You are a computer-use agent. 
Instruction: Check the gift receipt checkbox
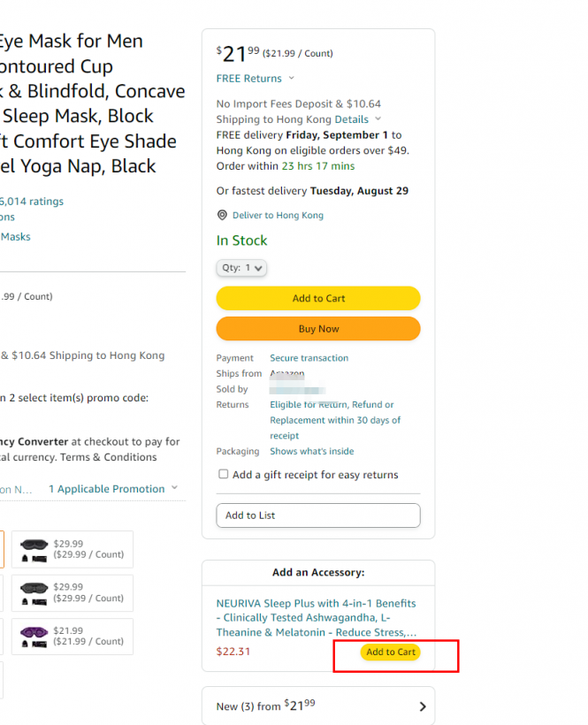click(224, 475)
